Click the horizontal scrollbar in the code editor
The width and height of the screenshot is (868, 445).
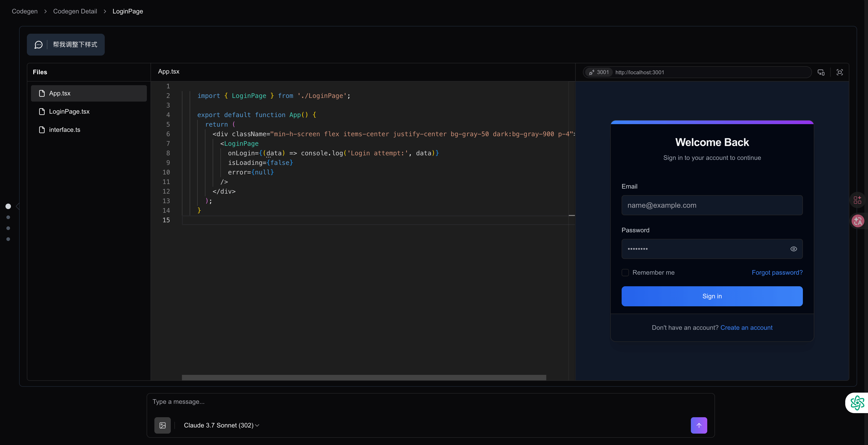[x=364, y=377]
